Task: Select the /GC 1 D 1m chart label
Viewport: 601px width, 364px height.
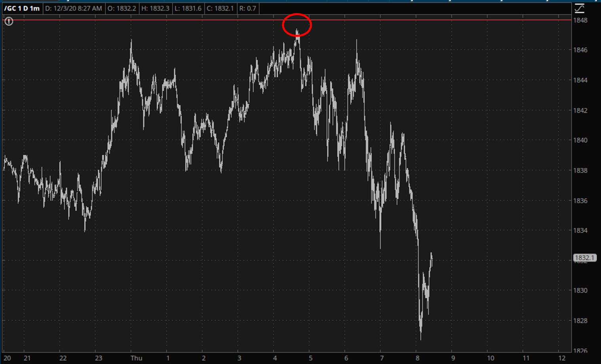Action: [22, 8]
